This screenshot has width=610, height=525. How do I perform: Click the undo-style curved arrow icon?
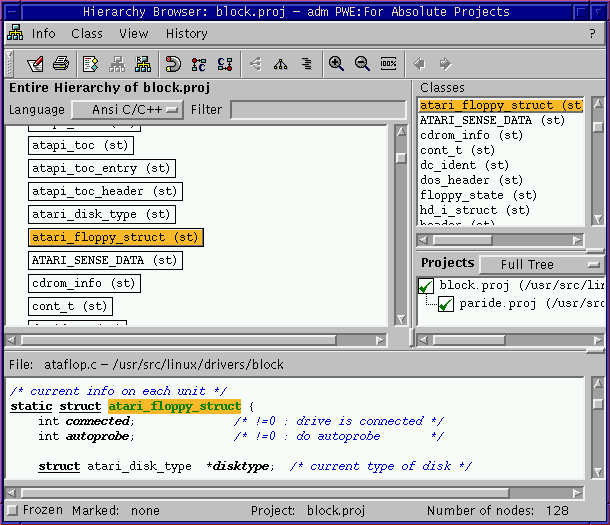pos(172,64)
